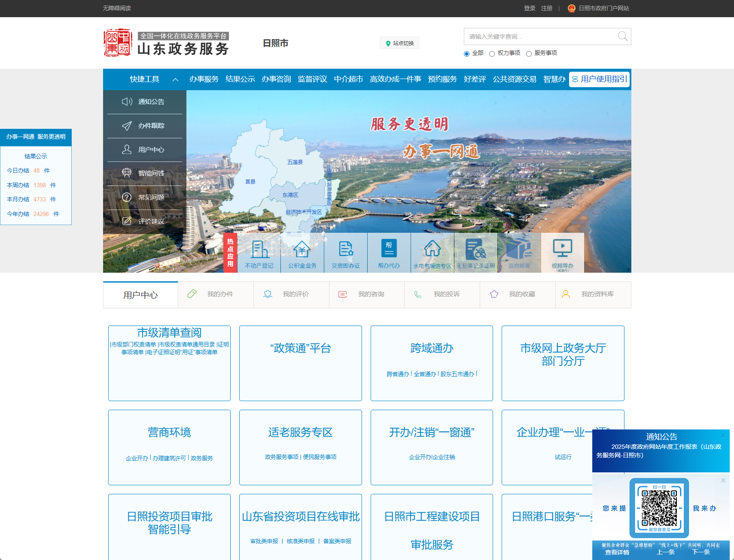Click the search magnifier icon

click(622, 37)
